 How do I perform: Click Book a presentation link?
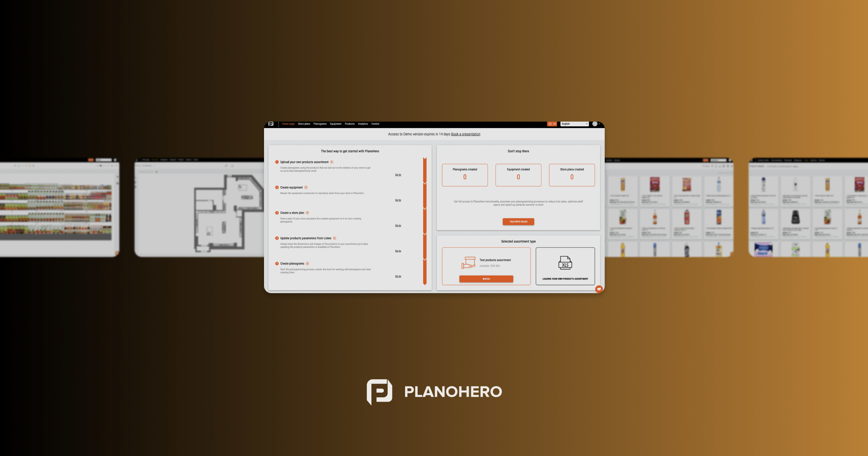(x=465, y=134)
